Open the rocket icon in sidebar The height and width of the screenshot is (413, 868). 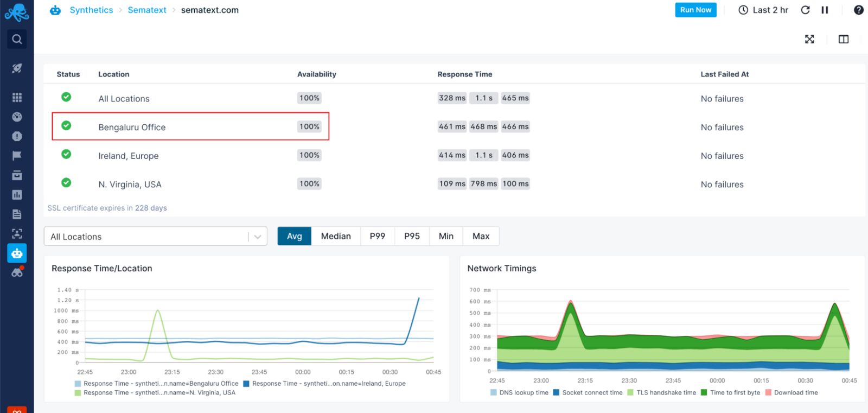click(x=17, y=68)
